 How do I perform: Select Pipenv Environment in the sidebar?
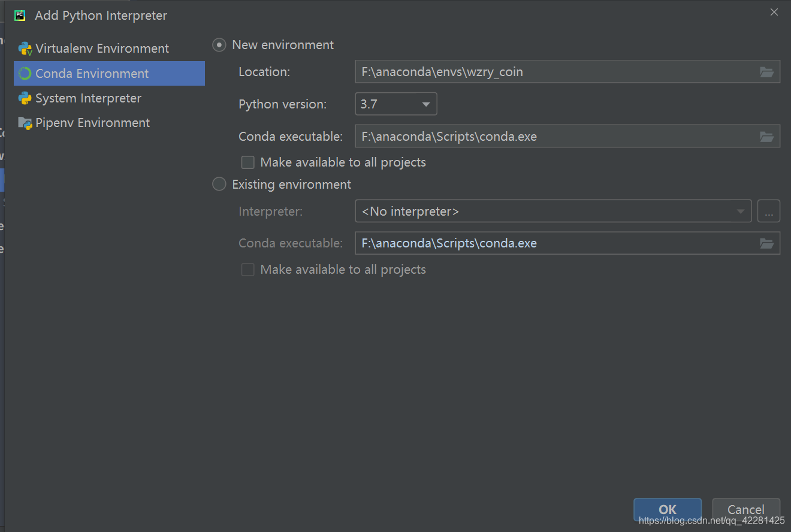pyautogui.click(x=109, y=123)
